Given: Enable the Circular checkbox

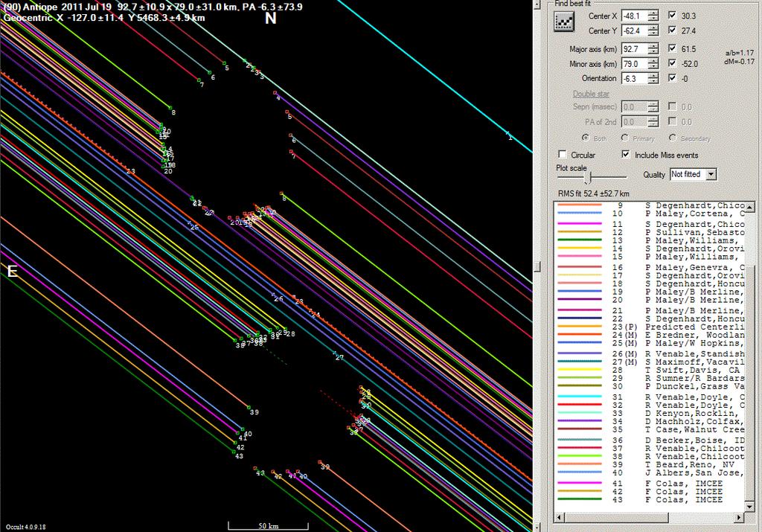Looking at the screenshot, I should point(563,155).
